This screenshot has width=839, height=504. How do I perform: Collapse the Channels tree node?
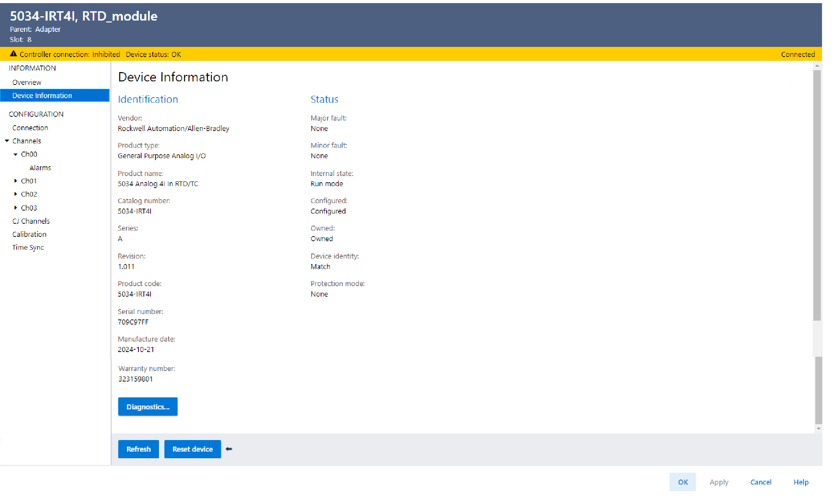pyautogui.click(x=7, y=141)
